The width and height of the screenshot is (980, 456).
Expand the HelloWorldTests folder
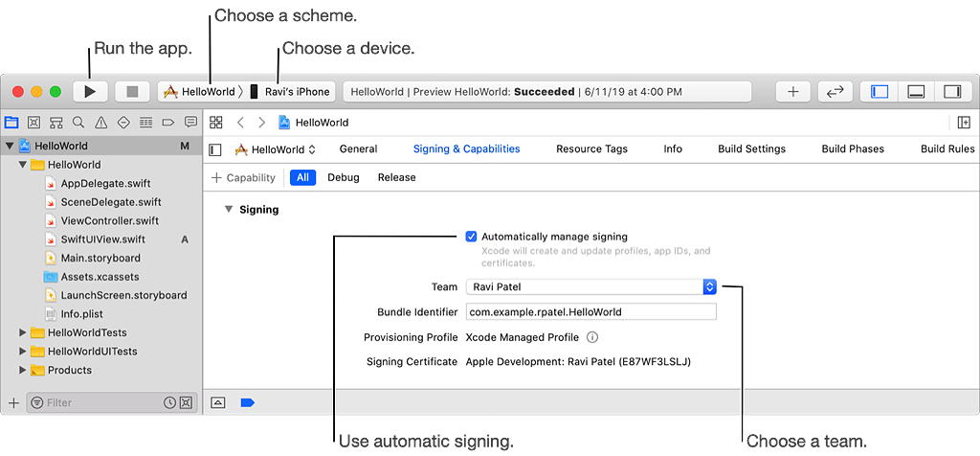[x=23, y=332]
